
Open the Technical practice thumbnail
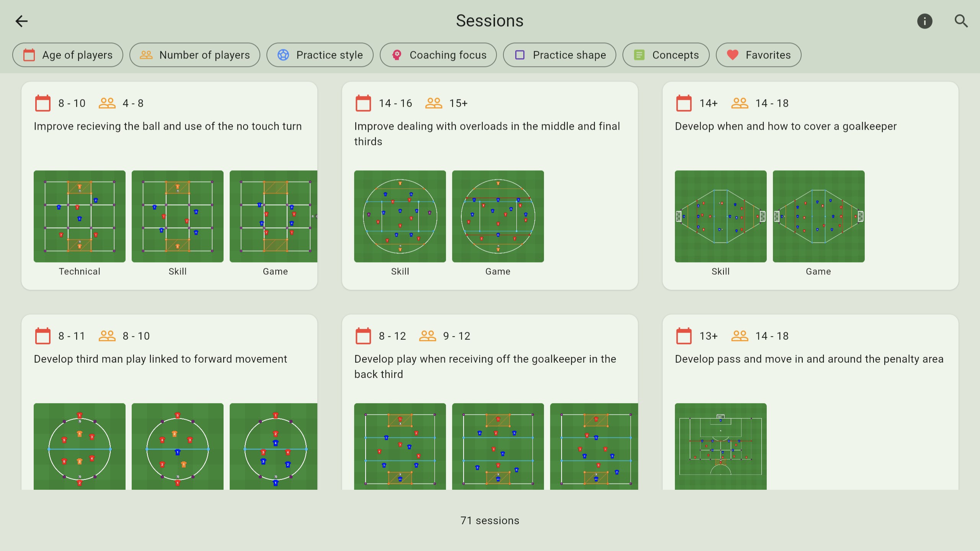point(80,216)
